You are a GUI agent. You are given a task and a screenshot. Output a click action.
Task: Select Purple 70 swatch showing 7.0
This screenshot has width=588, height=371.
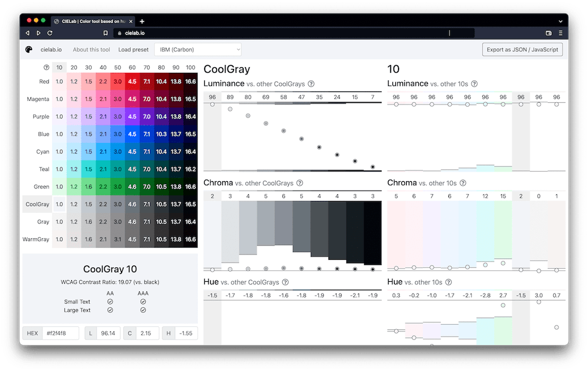[x=146, y=116]
